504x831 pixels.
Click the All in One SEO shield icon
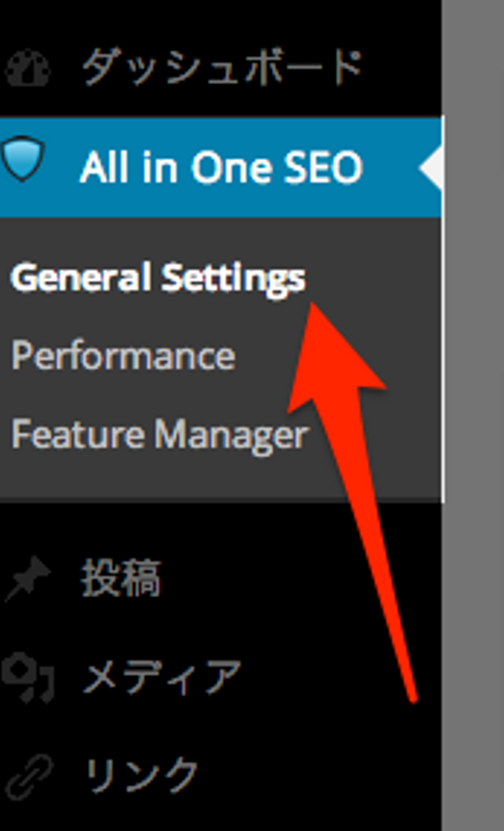pyautogui.click(x=23, y=158)
